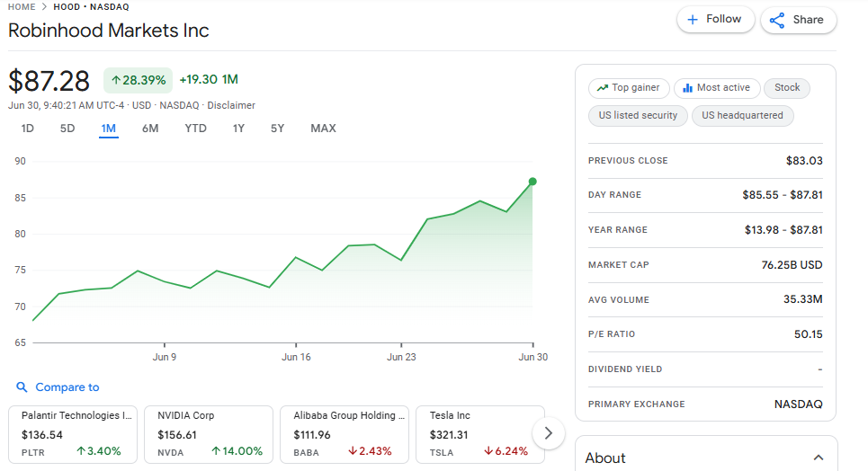This screenshot has width=868, height=471.
Task: Click the $87.28 current price
Action: [49, 81]
